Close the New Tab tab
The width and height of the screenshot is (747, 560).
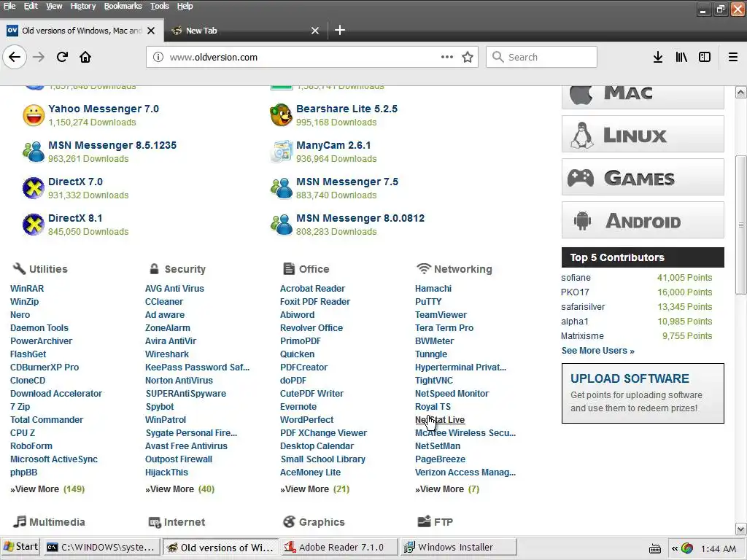click(315, 31)
